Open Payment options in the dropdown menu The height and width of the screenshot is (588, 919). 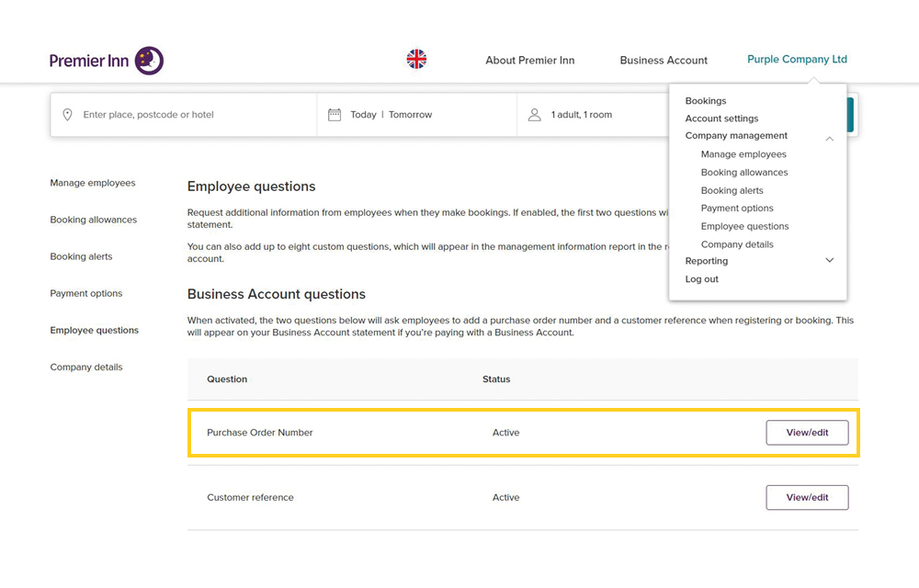[x=737, y=208]
